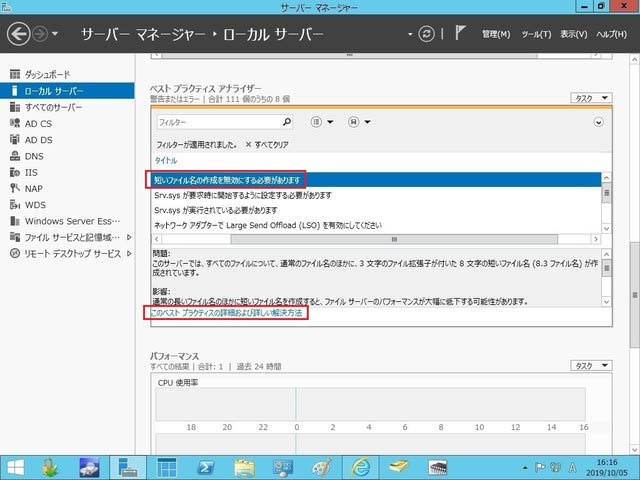Open the 表示(V) menu
Image resolution: width=640 pixels, height=480 pixels.
pyautogui.click(x=573, y=34)
